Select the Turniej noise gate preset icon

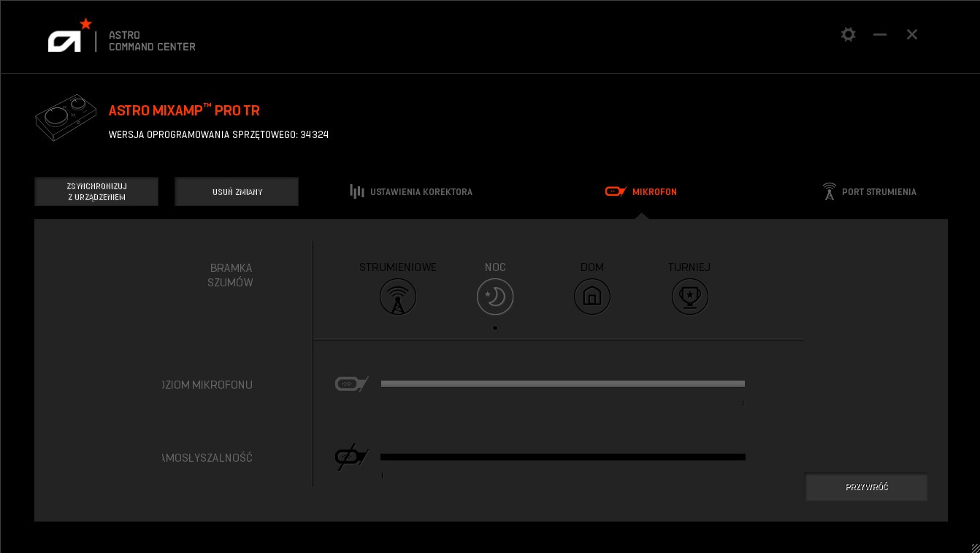(x=689, y=297)
